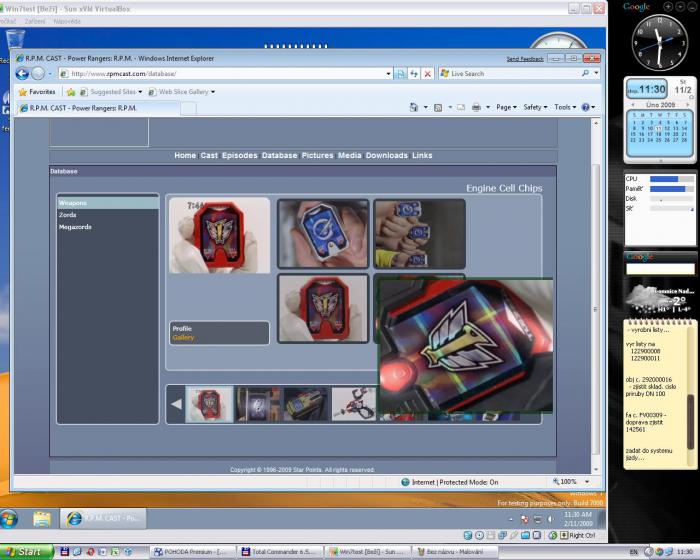Refresh the page with the Refresh icon
Image resolution: width=700 pixels, height=560 pixels.
coord(414,74)
